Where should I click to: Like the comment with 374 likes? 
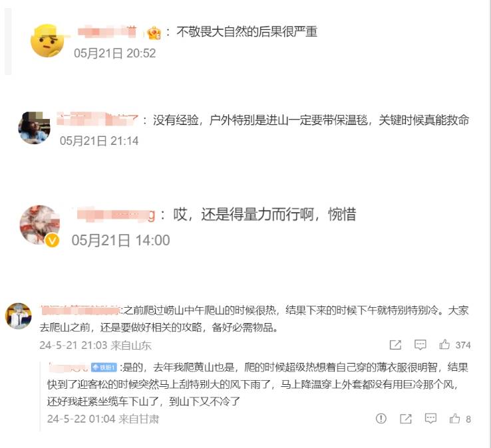click(444, 344)
